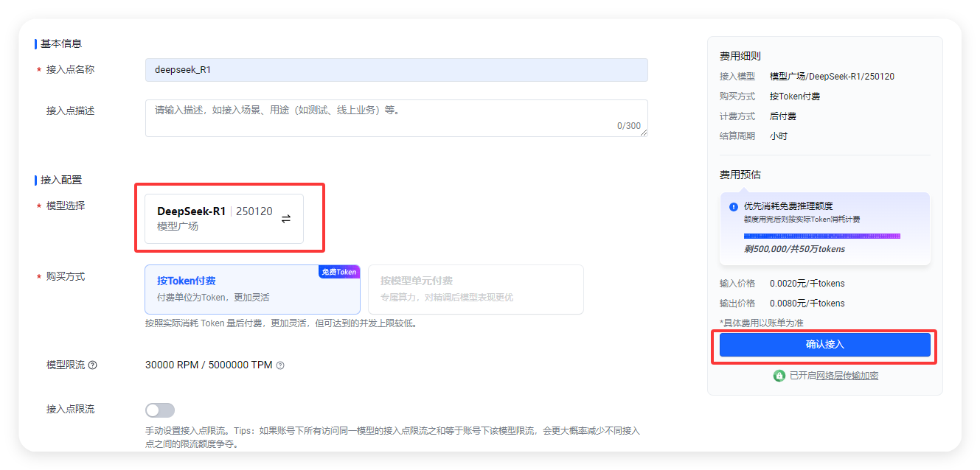Click the 确认接入 button
The image size is (980, 470).
(824, 345)
